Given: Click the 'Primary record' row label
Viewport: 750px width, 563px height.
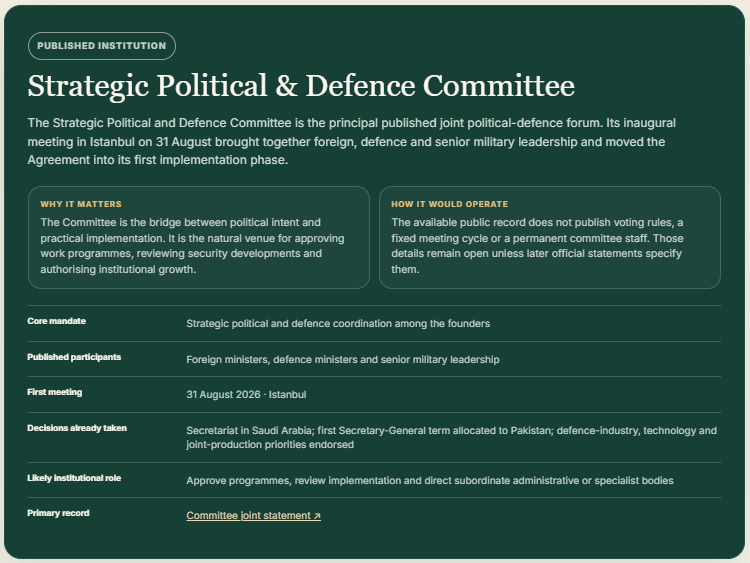Looking at the screenshot, I should [x=58, y=513].
